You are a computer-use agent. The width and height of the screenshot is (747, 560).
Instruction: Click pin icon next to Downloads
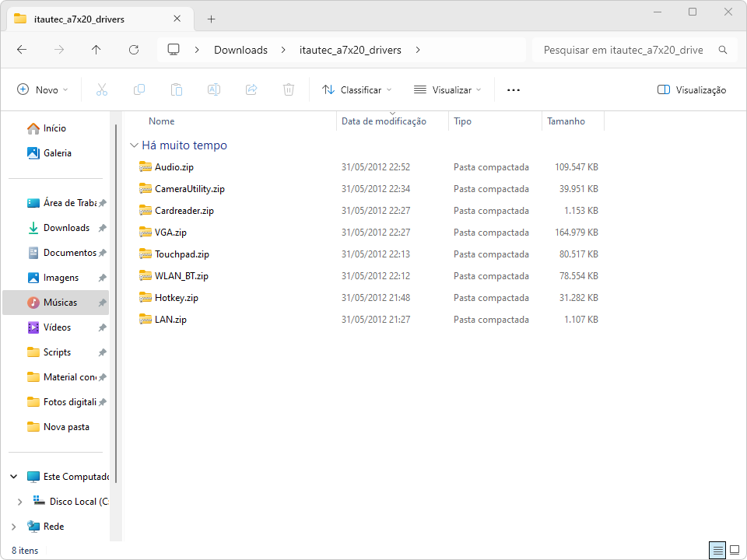click(x=102, y=228)
